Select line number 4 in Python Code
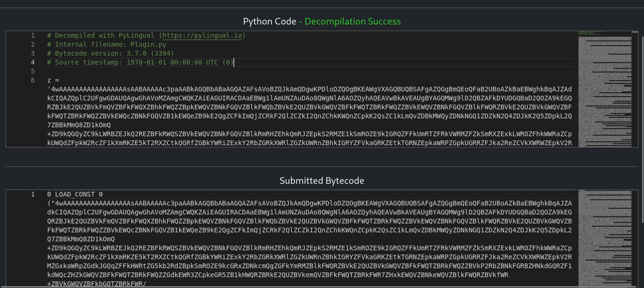Image resolution: width=644 pixels, height=288 pixels. pyautogui.click(x=33, y=62)
